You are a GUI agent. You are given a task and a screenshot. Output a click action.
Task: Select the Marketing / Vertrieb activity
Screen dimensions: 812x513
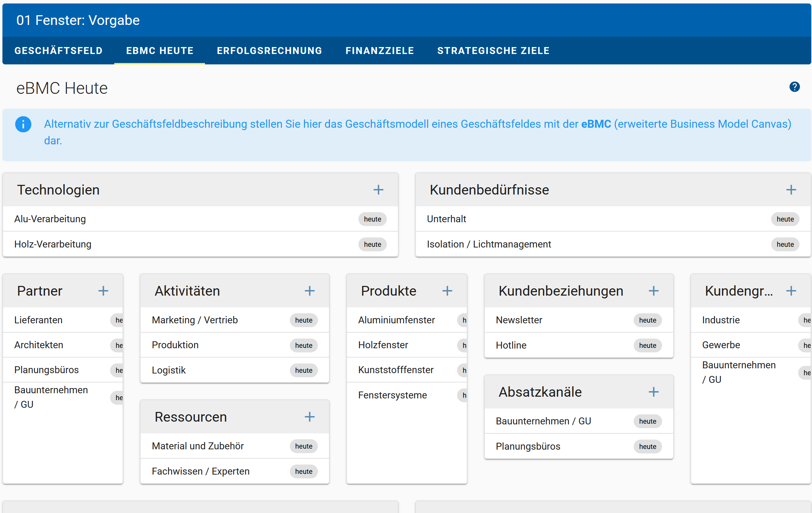[x=235, y=320]
